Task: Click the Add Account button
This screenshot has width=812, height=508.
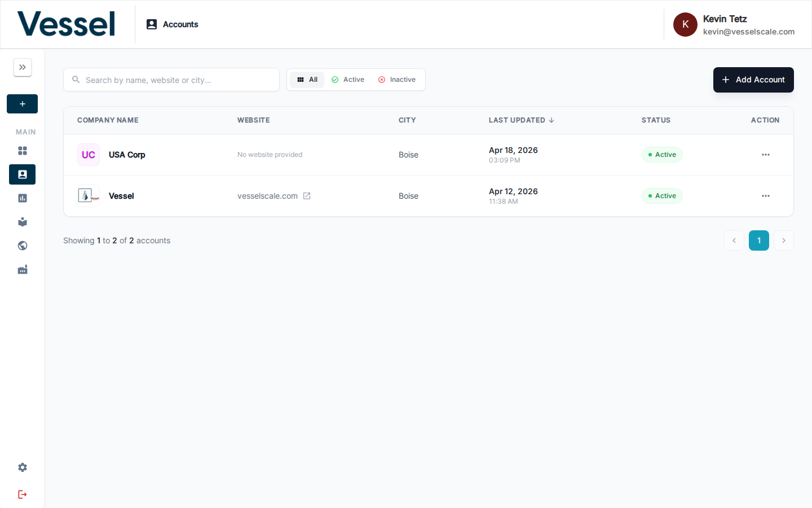Action: point(753,80)
